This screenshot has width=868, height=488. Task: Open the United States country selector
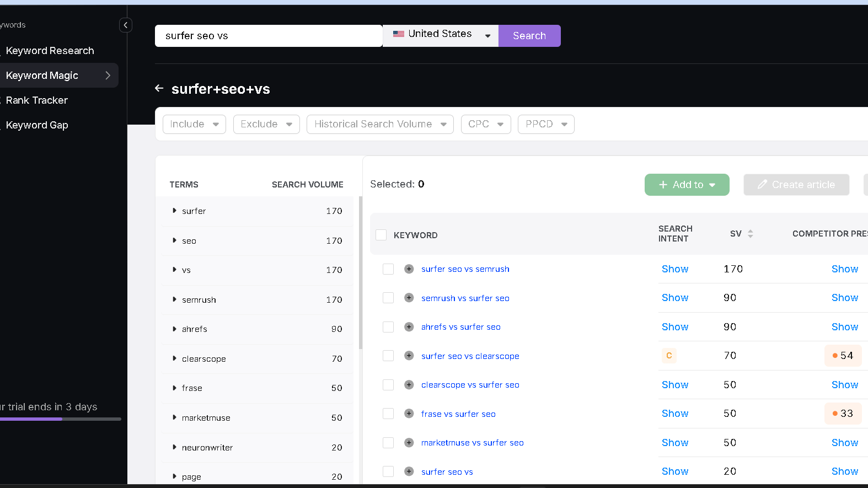pyautogui.click(x=441, y=35)
